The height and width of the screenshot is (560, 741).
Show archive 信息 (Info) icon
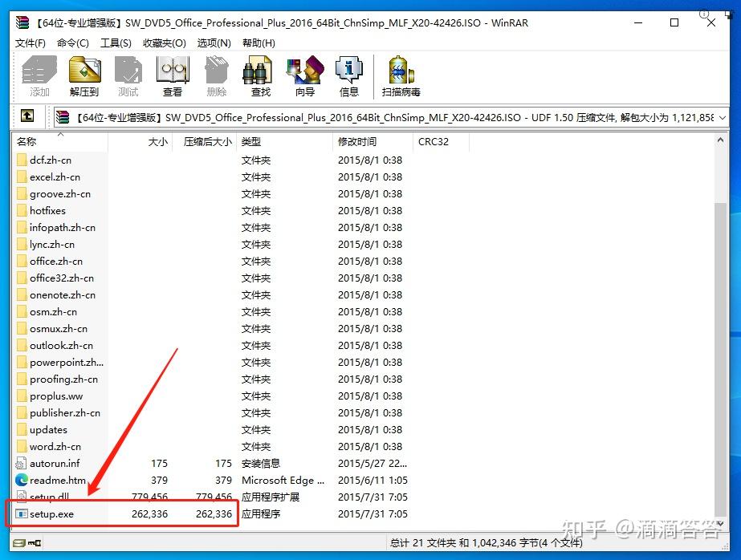[x=348, y=76]
